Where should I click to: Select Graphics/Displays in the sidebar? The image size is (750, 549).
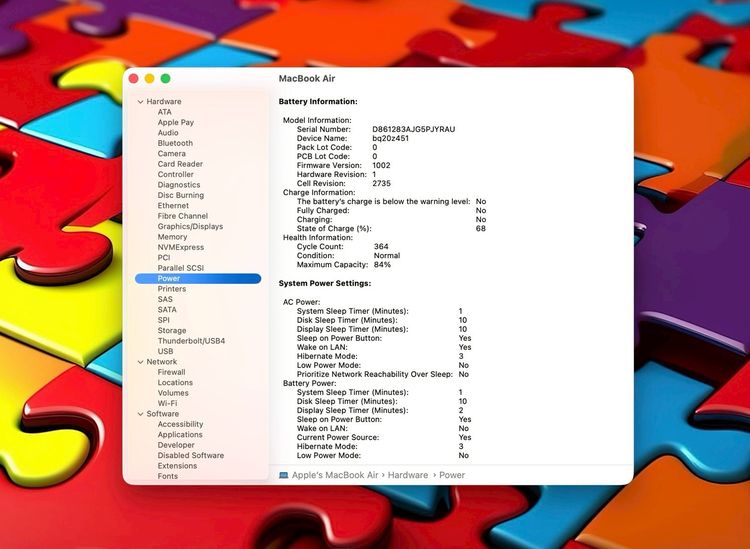[x=190, y=227]
